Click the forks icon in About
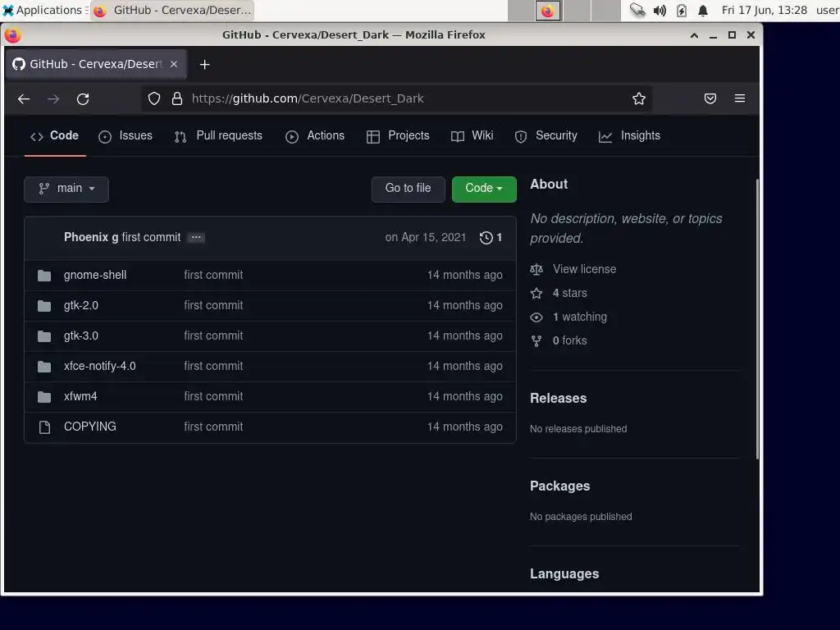The image size is (840, 630). [x=536, y=340]
